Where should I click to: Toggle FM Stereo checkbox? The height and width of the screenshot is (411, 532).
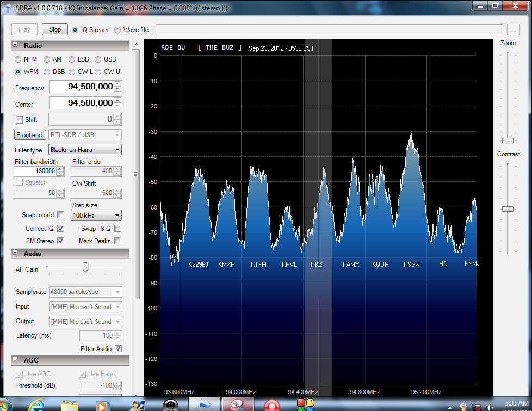pyautogui.click(x=61, y=241)
